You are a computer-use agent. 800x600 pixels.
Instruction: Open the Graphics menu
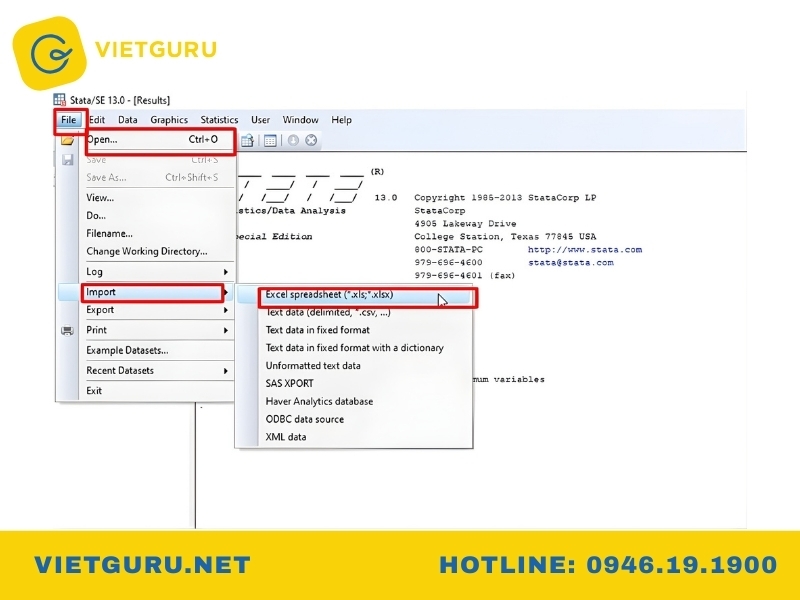tap(169, 120)
